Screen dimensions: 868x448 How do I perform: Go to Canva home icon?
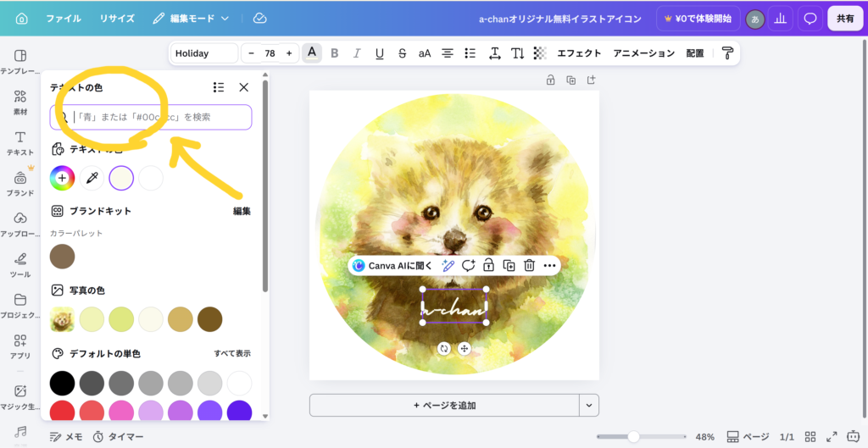(x=21, y=19)
